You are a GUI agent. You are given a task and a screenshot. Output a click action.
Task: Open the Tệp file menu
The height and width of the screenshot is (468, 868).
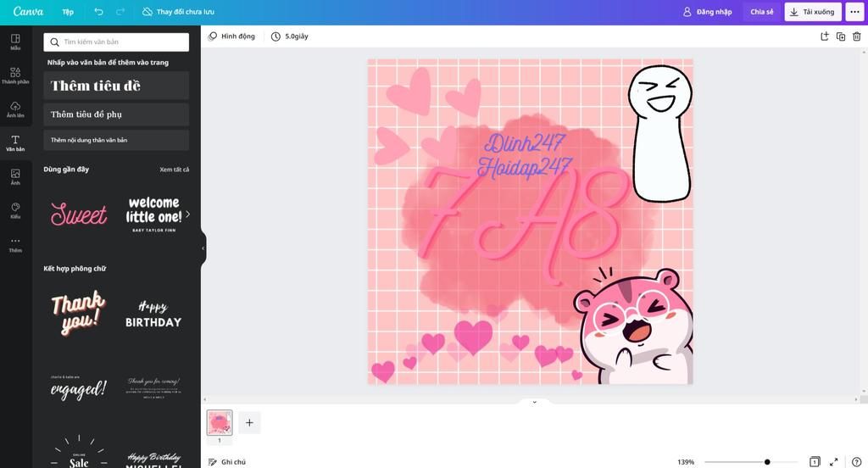(68, 12)
